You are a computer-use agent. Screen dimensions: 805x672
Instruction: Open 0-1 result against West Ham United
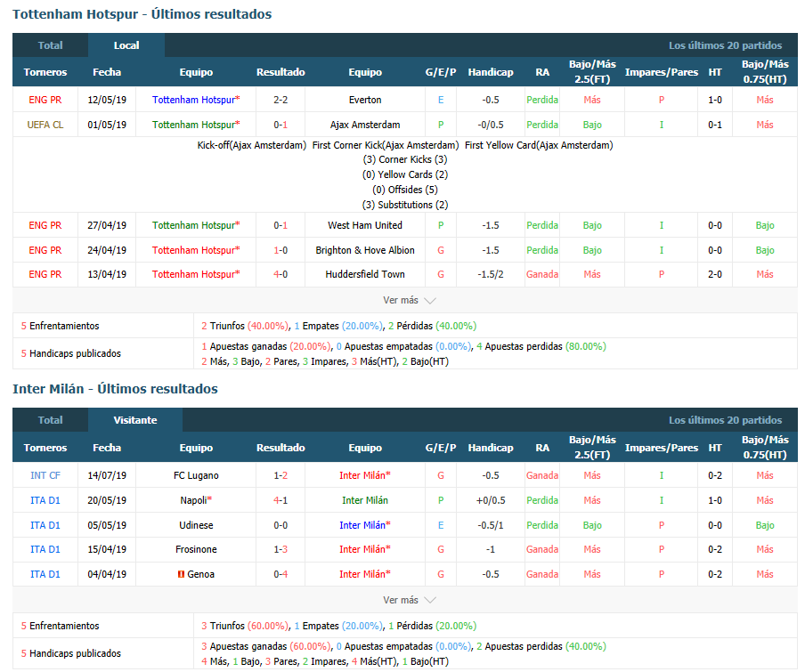[281, 225]
